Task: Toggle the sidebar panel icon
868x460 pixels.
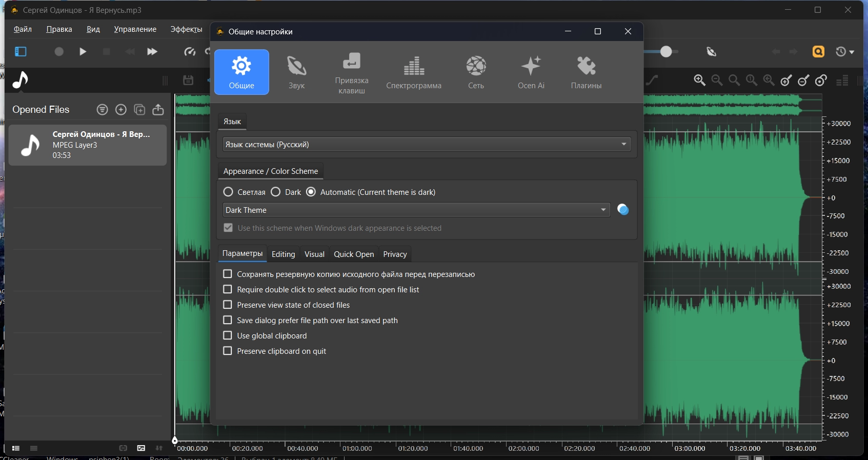Action: (x=21, y=52)
